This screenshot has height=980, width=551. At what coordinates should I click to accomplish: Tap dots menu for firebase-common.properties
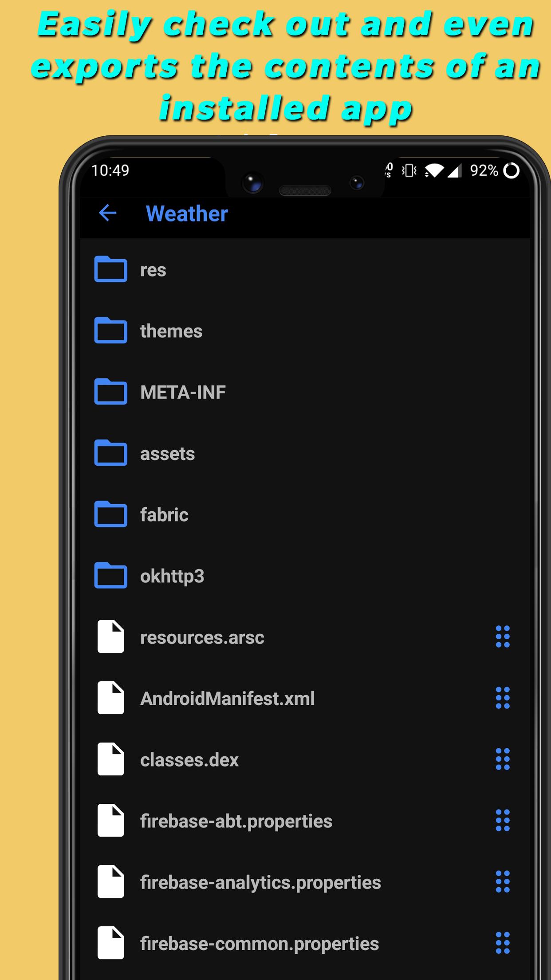coord(502,943)
